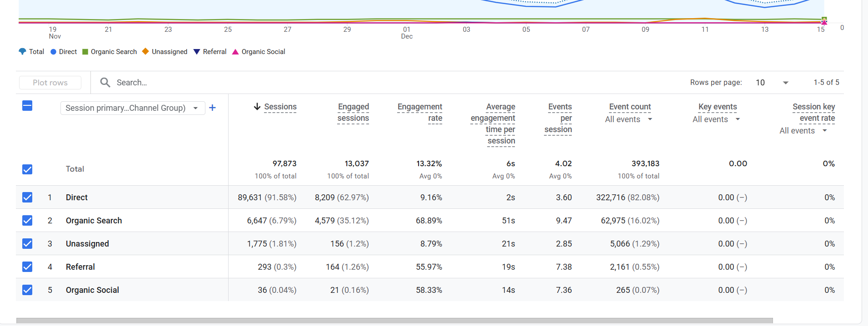Open the Rows per page dropdown

click(x=772, y=83)
